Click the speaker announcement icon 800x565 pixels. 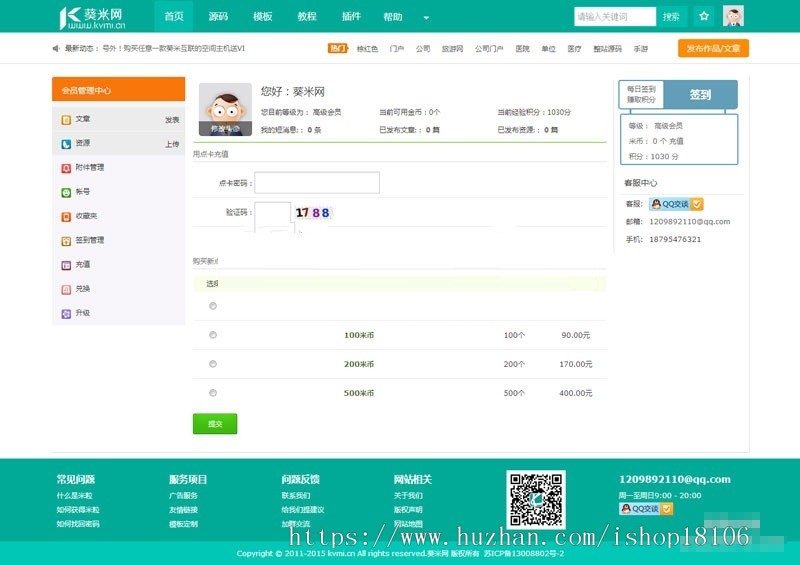tap(56, 48)
